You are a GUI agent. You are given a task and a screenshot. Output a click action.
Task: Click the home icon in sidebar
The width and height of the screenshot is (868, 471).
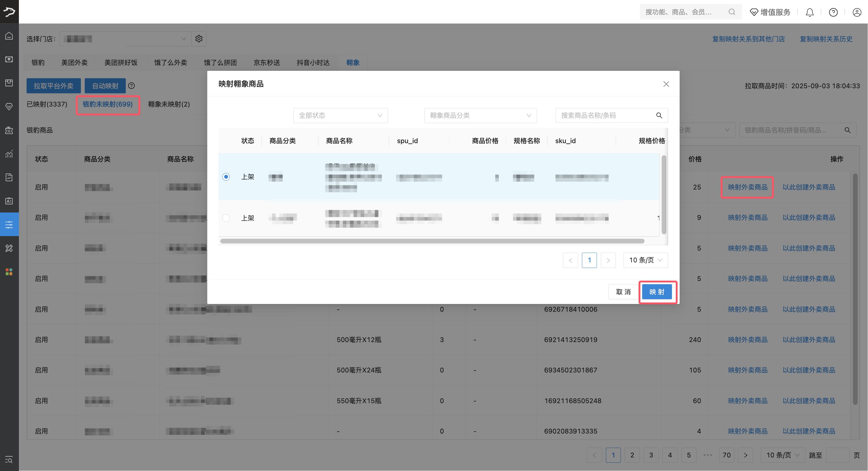pos(9,36)
